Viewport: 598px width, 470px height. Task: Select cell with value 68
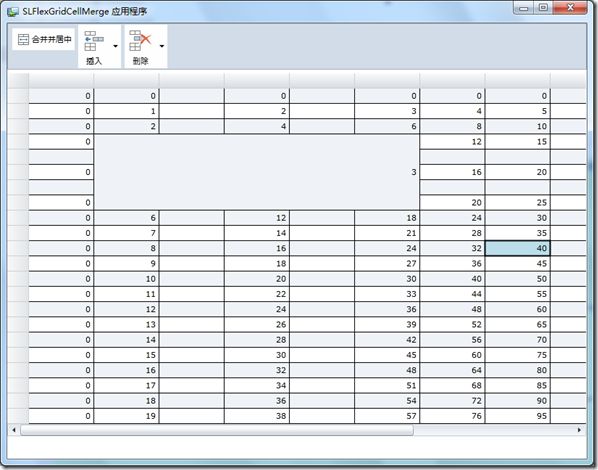(x=452, y=386)
